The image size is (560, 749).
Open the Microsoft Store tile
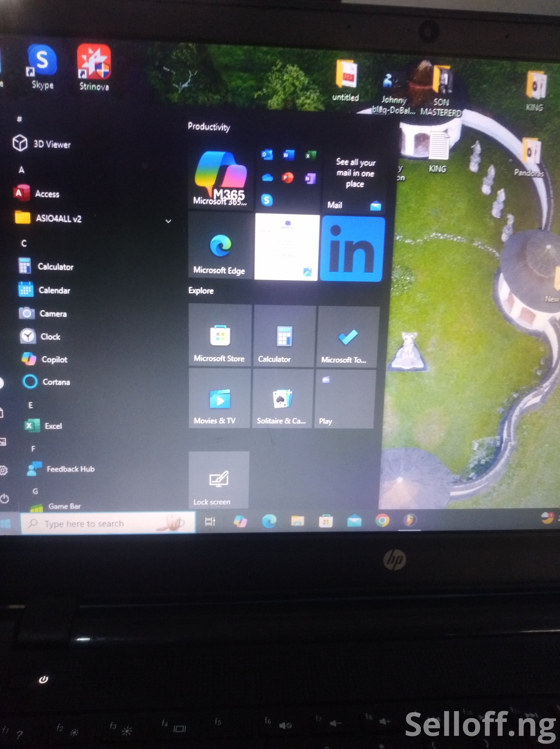click(x=220, y=335)
